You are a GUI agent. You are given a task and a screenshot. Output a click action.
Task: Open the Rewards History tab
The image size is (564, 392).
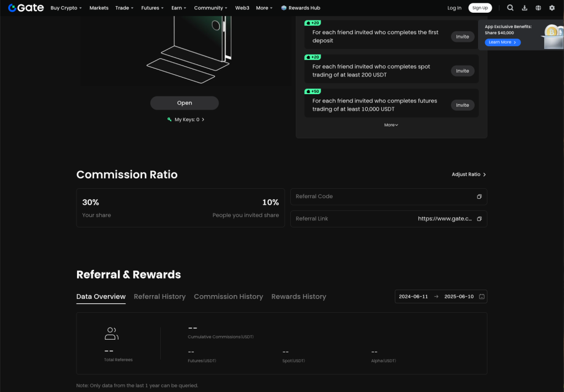299,296
